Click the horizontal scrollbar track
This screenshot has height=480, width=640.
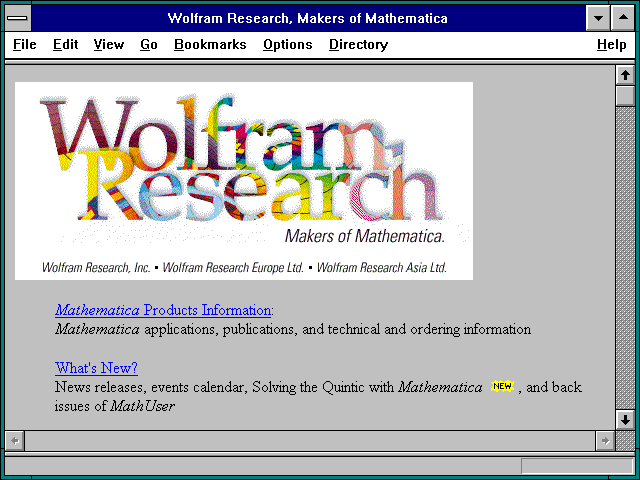click(310, 441)
